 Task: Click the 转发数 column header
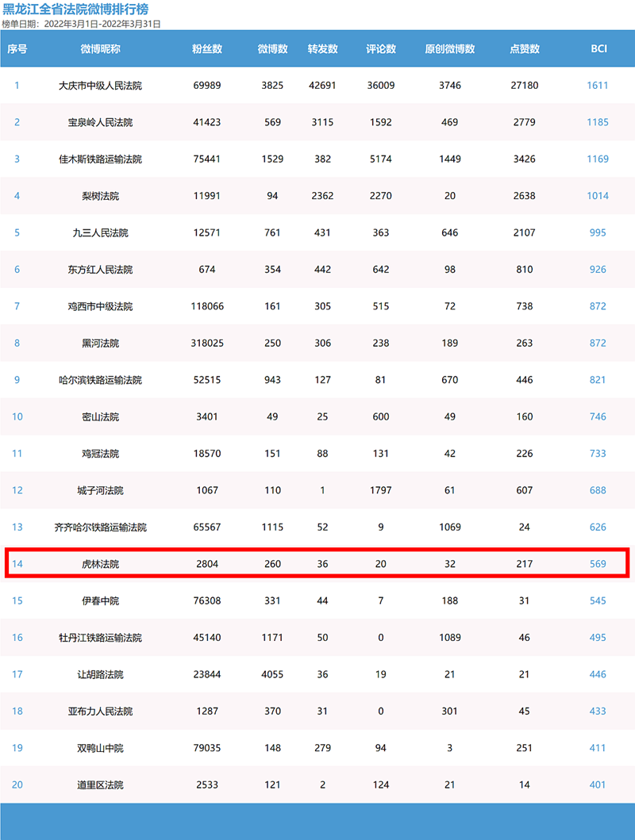click(x=322, y=48)
